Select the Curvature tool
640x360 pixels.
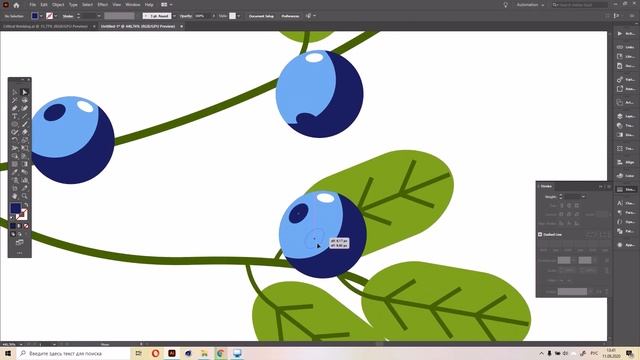coord(24,108)
